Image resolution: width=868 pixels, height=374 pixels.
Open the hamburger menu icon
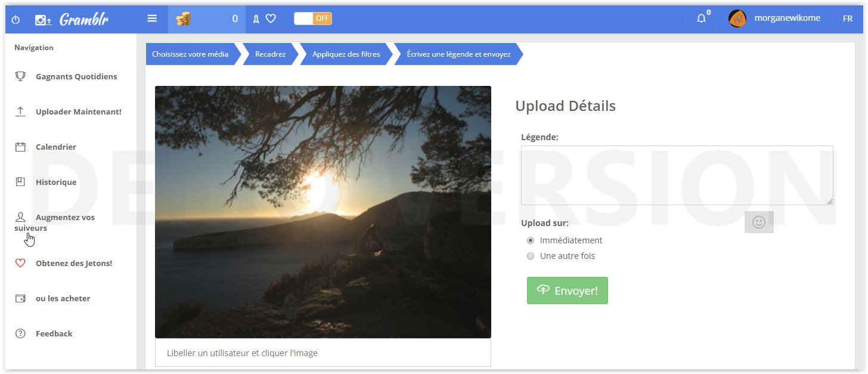[x=152, y=18]
